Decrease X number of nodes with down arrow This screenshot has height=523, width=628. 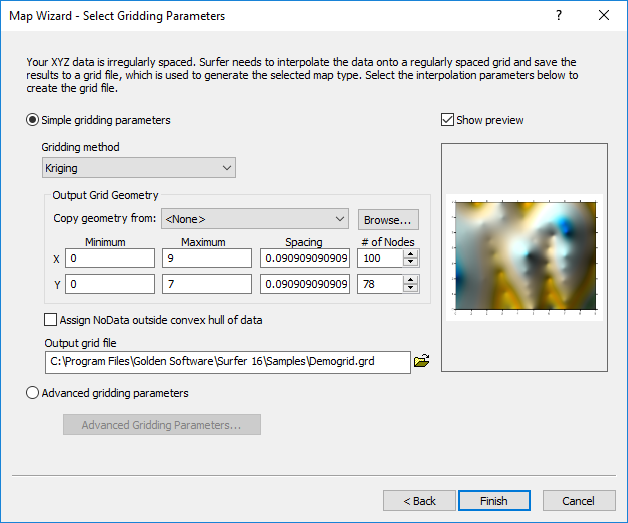coord(411,262)
